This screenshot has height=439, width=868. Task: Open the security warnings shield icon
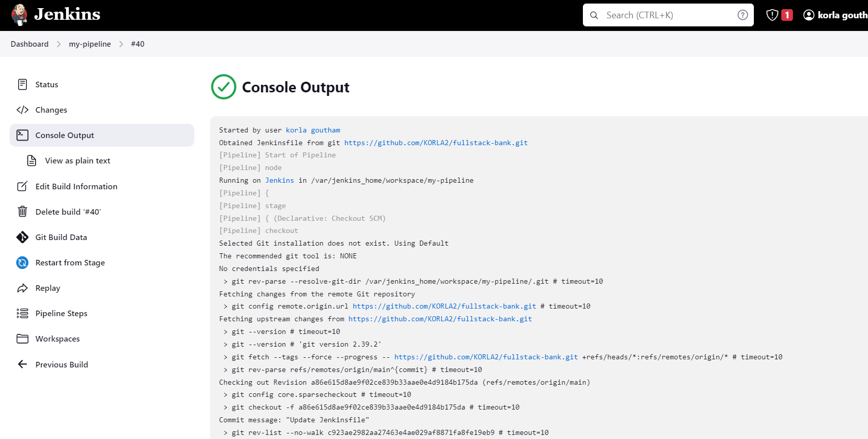click(x=772, y=15)
